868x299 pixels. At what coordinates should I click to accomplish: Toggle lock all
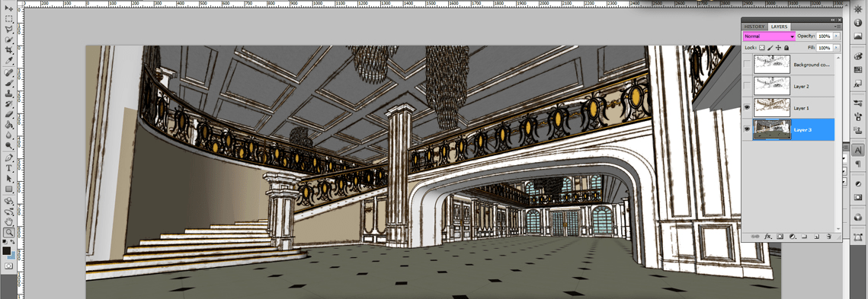[x=786, y=48]
